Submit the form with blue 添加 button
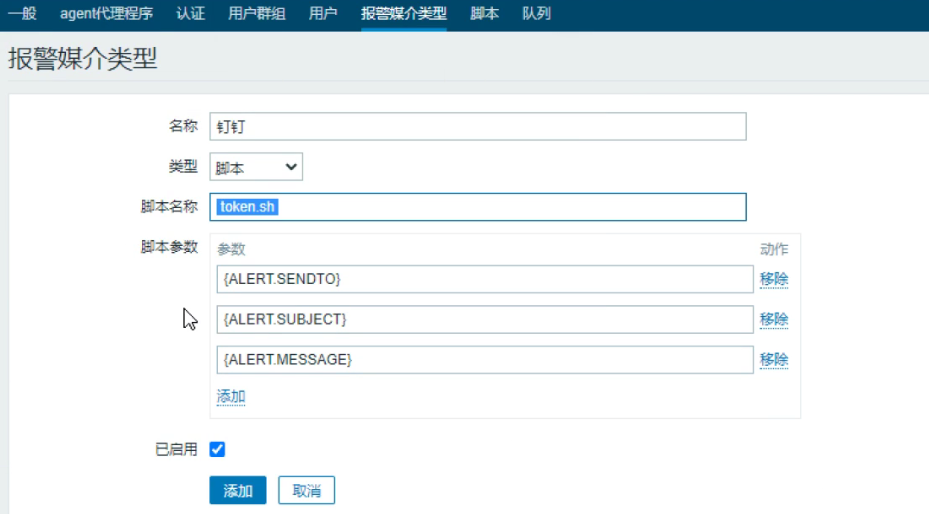The width and height of the screenshot is (929, 514). 238,490
